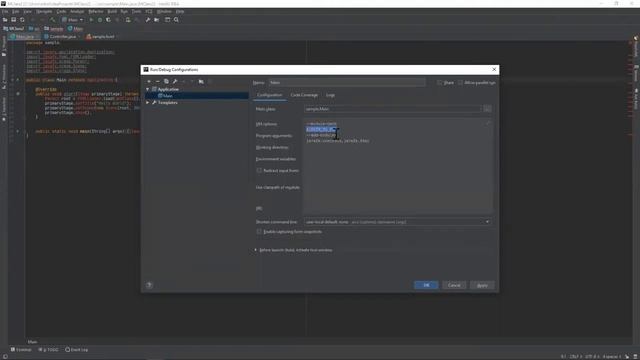
Task: Open update project VCS toolbar icon
Action: [128, 20]
